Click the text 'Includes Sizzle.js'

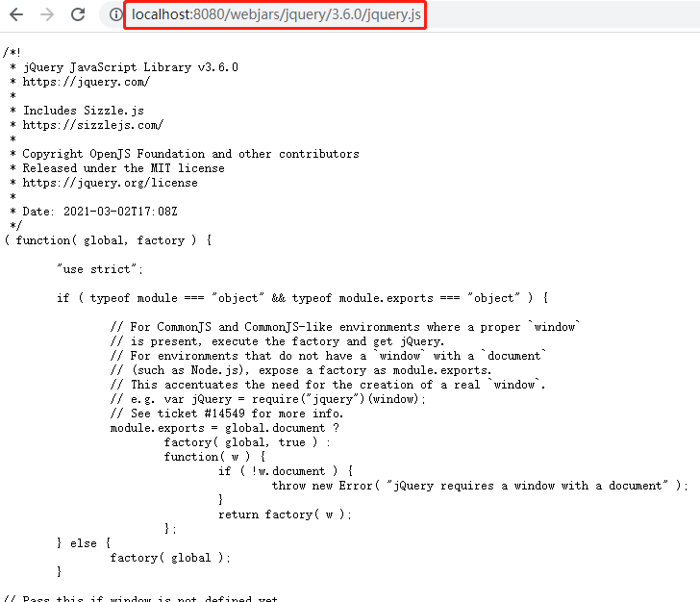(84, 111)
